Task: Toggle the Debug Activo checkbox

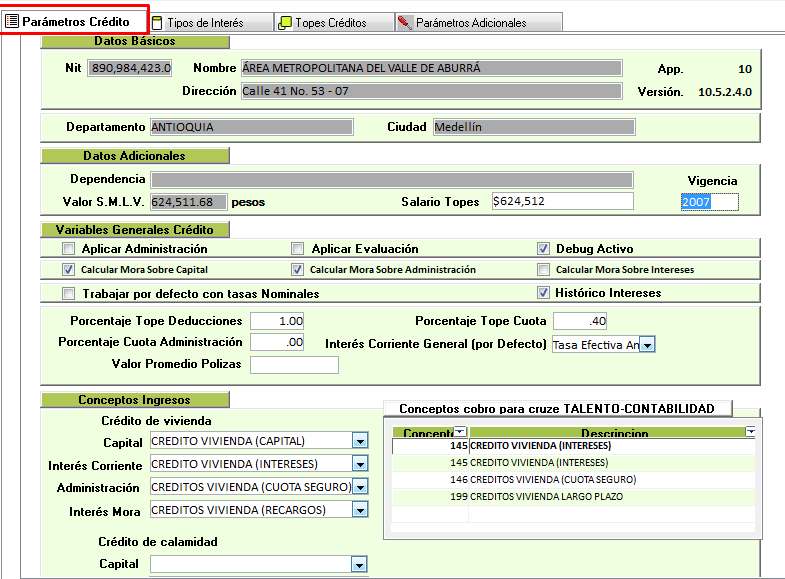Action: (544, 249)
